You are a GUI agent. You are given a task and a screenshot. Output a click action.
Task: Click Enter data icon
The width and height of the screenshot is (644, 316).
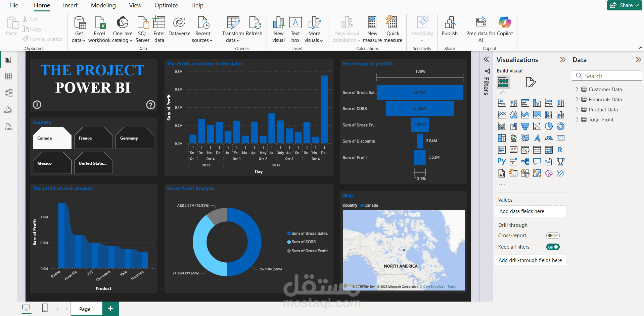[159, 22]
